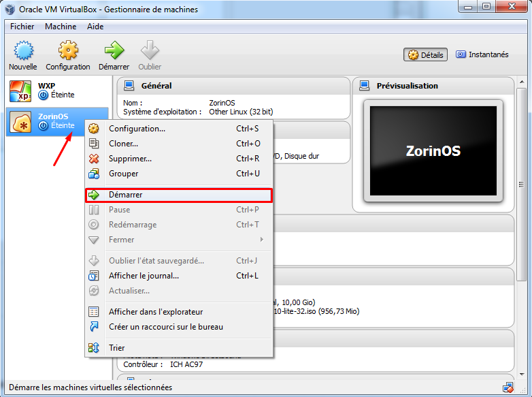Viewport: 532px width, 397px height.
Task: Click the ZorinOS preview thumbnail
Action: [433, 150]
